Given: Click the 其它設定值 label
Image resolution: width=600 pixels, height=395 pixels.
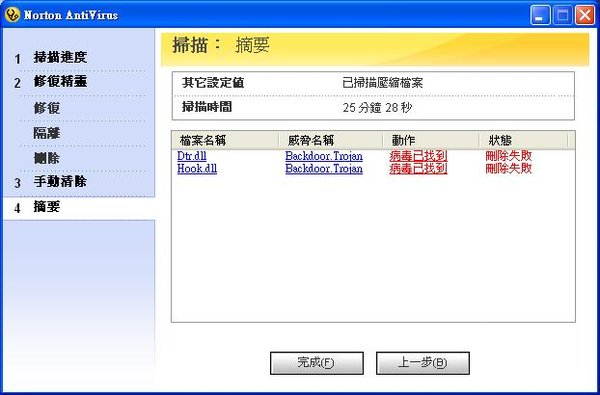Looking at the screenshot, I should point(213,83).
